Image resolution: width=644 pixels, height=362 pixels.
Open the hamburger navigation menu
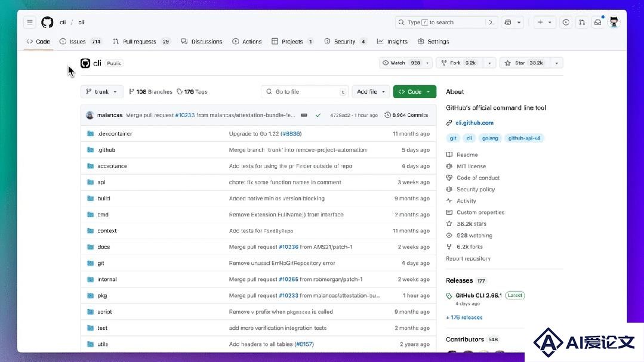coord(30,22)
